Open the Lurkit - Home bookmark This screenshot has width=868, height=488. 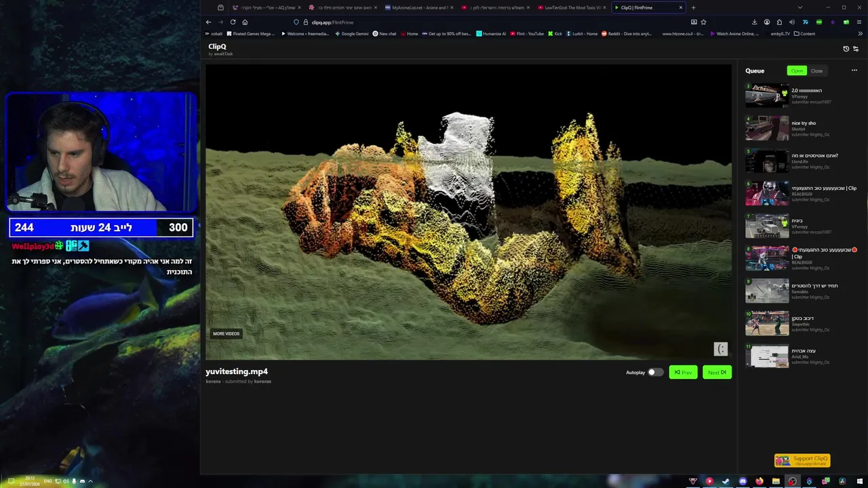(x=582, y=33)
